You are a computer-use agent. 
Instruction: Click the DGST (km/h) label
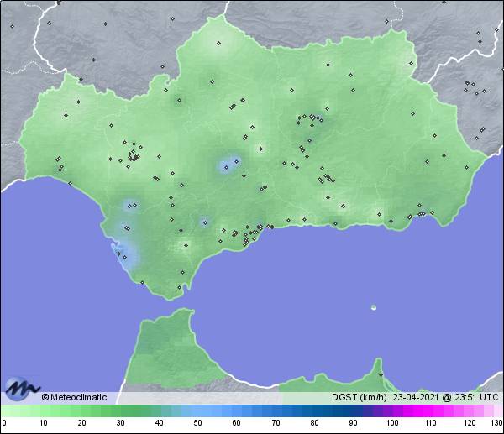tap(357, 397)
